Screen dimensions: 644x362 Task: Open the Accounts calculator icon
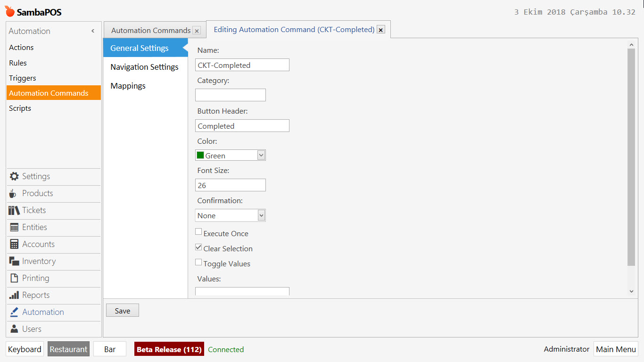(x=14, y=244)
